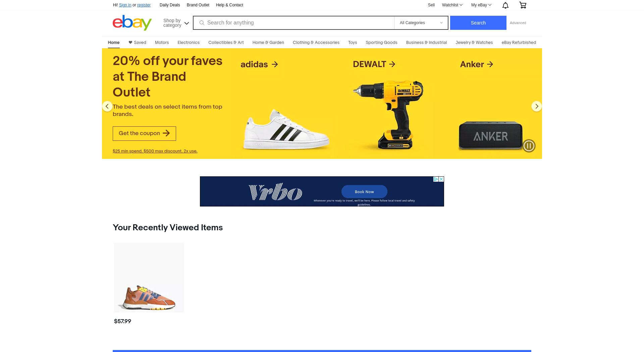The height and width of the screenshot is (352, 644).
Task: Click the eBay logo
Action: click(132, 23)
